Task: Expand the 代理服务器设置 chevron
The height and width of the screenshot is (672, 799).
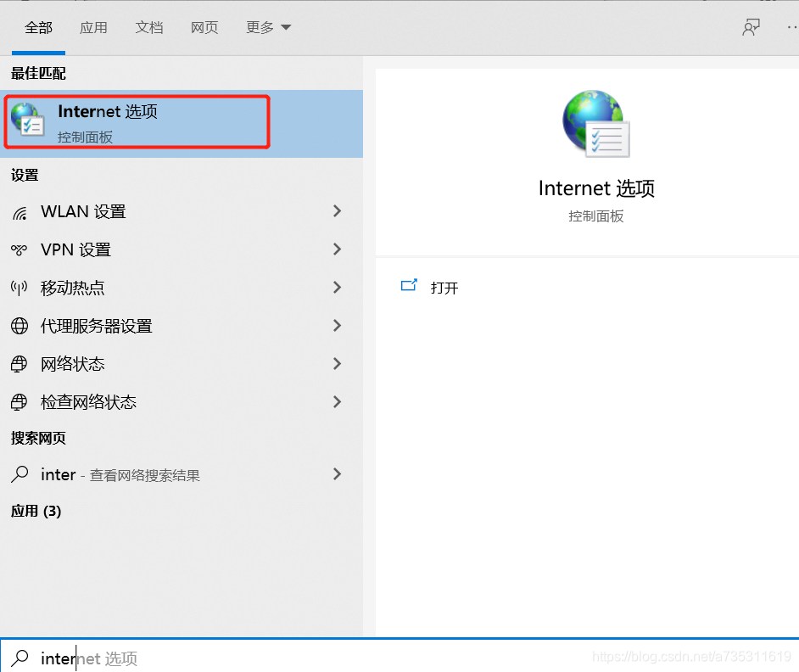Action: [x=337, y=325]
